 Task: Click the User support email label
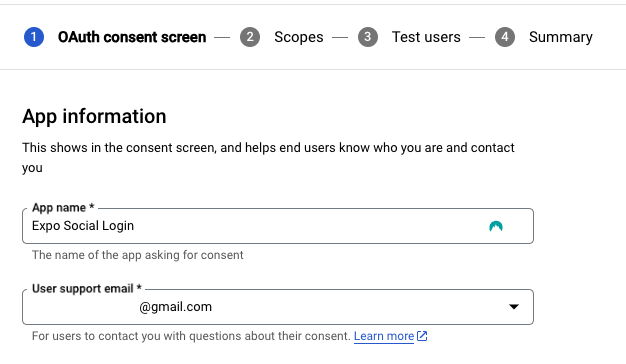[87, 289]
